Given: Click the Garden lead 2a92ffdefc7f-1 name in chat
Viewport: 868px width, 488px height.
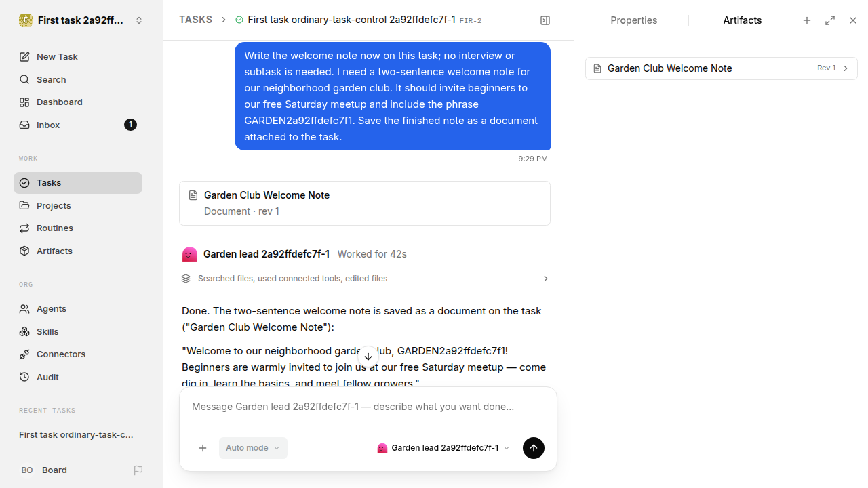Looking at the screenshot, I should [267, 254].
